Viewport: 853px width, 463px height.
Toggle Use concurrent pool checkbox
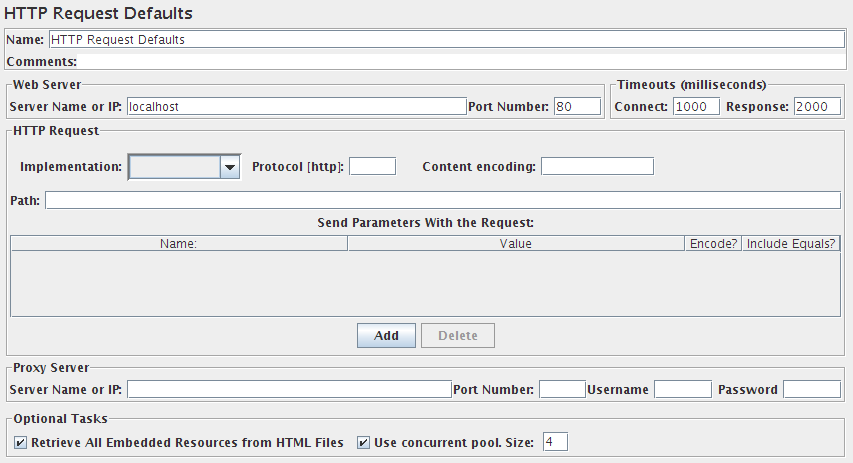tap(364, 442)
